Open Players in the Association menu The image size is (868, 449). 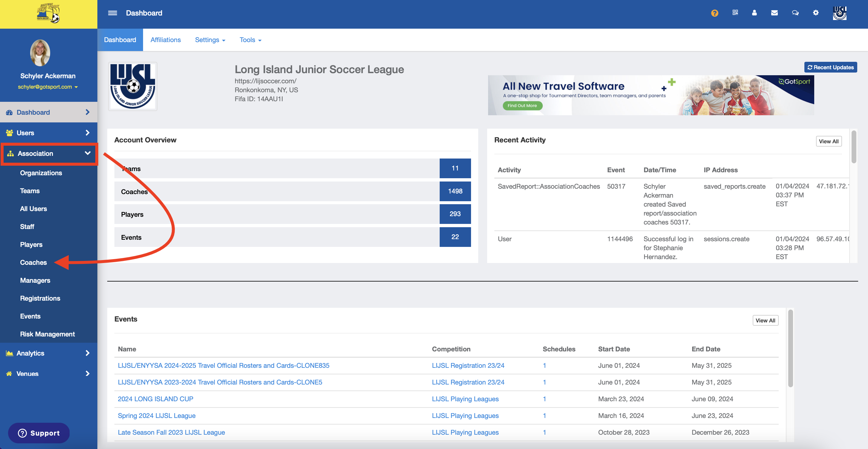pos(31,244)
